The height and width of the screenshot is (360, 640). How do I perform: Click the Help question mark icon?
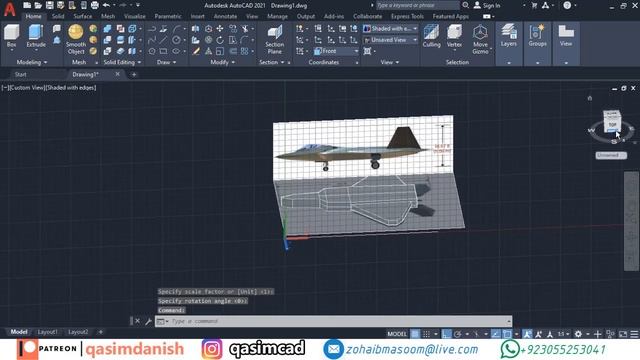(x=567, y=5)
